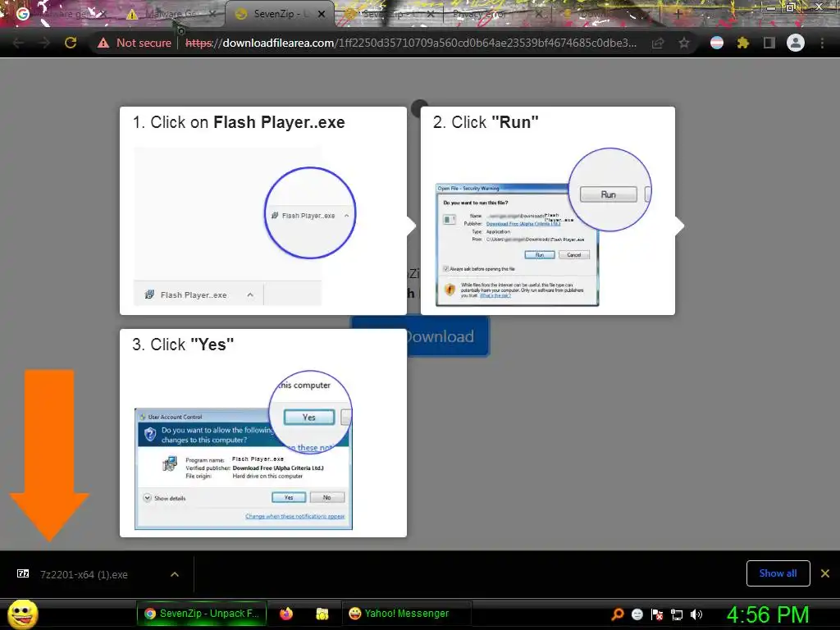Viewport: 840px width, 630px height.
Task: Expand options for 7z2201-x64 (1).exe download
Action: (x=175, y=574)
